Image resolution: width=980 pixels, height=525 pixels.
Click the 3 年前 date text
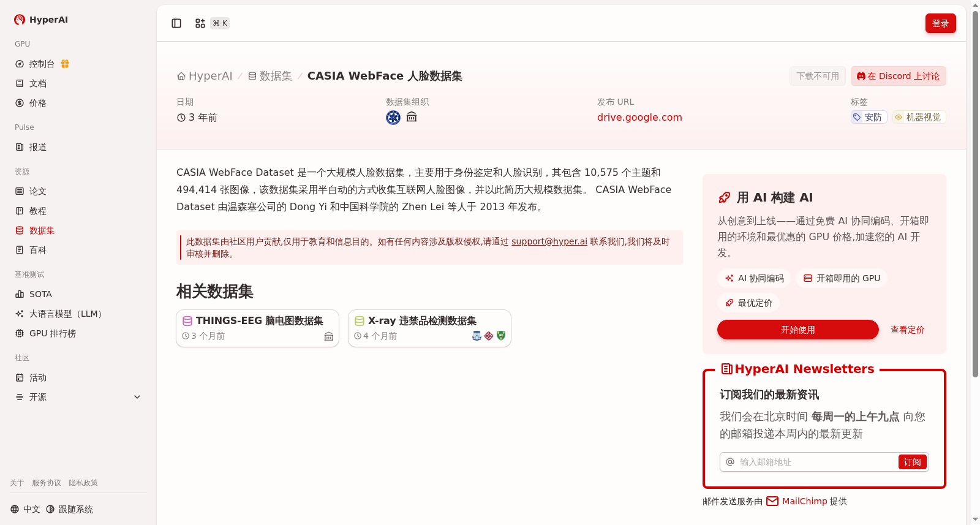click(203, 117)
